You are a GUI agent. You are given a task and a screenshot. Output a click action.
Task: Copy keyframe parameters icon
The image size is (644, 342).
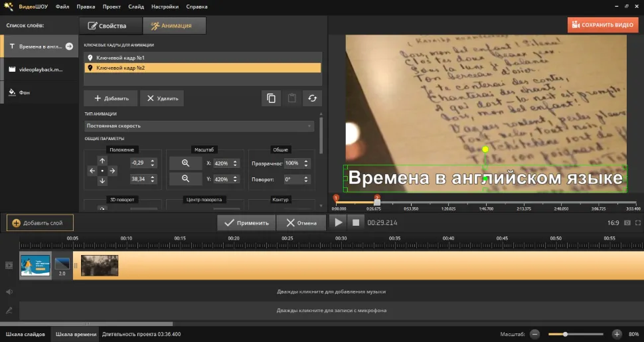tap(271, 98)
